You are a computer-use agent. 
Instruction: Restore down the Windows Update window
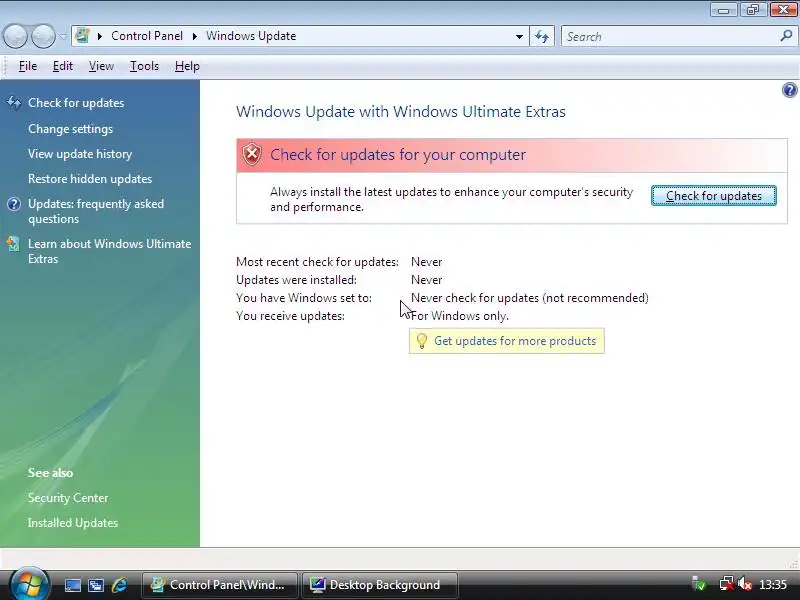click(x=753, y=10)
